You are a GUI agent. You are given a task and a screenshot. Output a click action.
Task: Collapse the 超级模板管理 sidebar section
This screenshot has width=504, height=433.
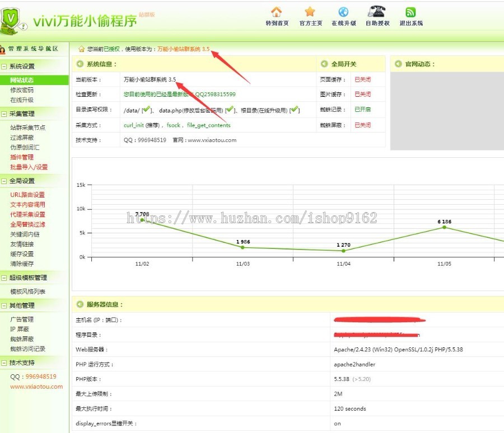tap(4, 278)
